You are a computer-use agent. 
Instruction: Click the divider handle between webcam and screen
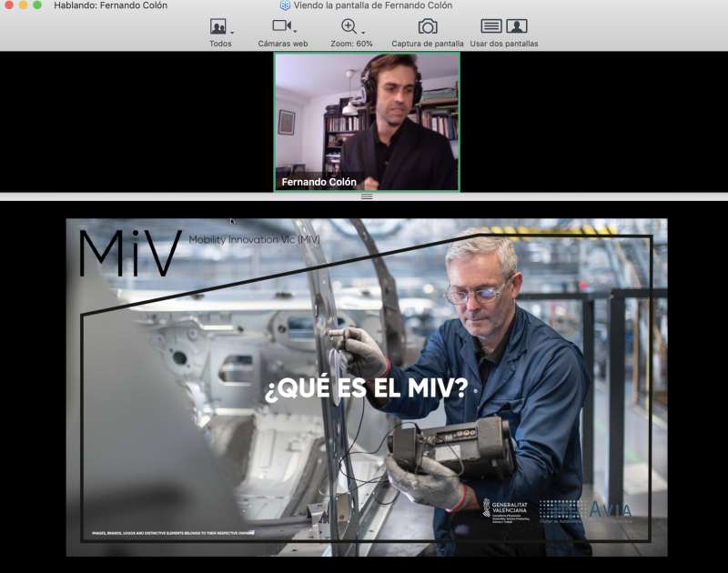367,196
